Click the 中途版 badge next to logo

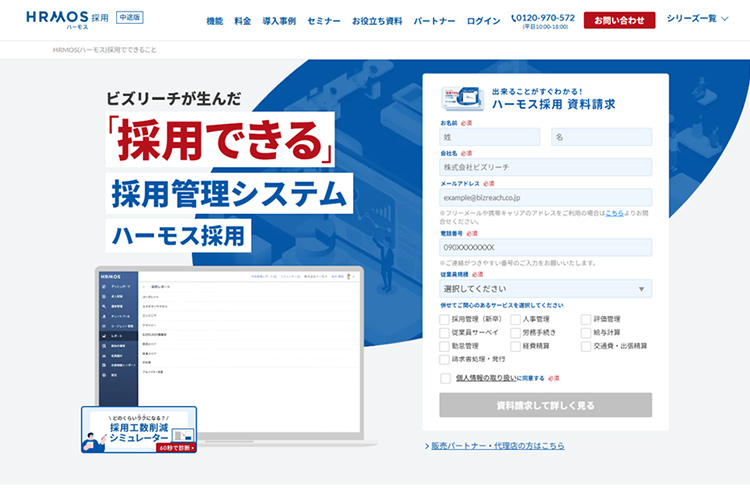[x=130, y=17]
